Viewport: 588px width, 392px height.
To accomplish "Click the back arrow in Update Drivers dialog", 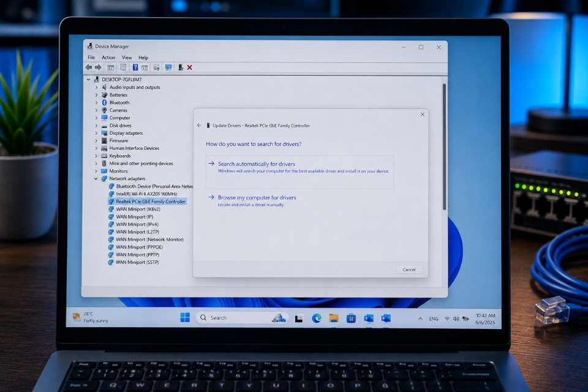I will point(198,126).
